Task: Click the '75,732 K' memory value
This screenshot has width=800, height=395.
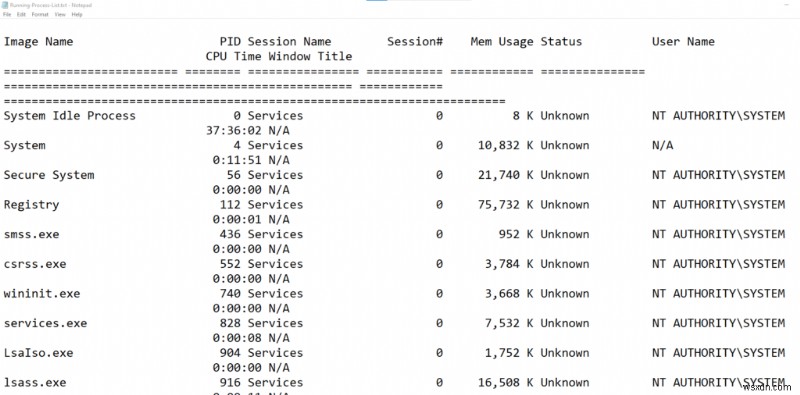Action: [506, 205]
